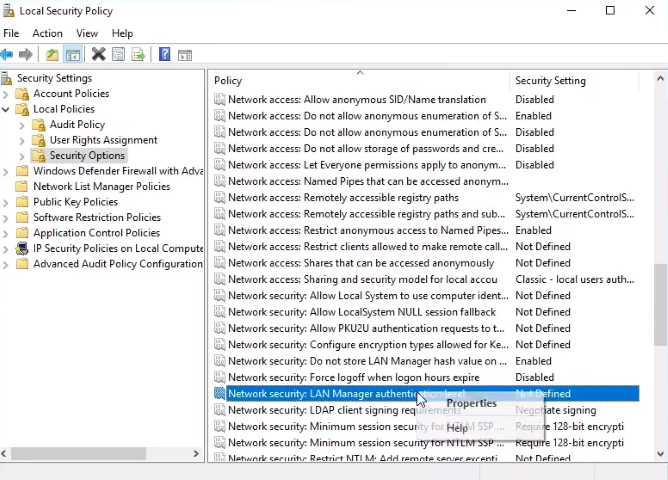Click the Back arrow toolbar icon
This screenshot has width=668, height=480.
point(7,55)
